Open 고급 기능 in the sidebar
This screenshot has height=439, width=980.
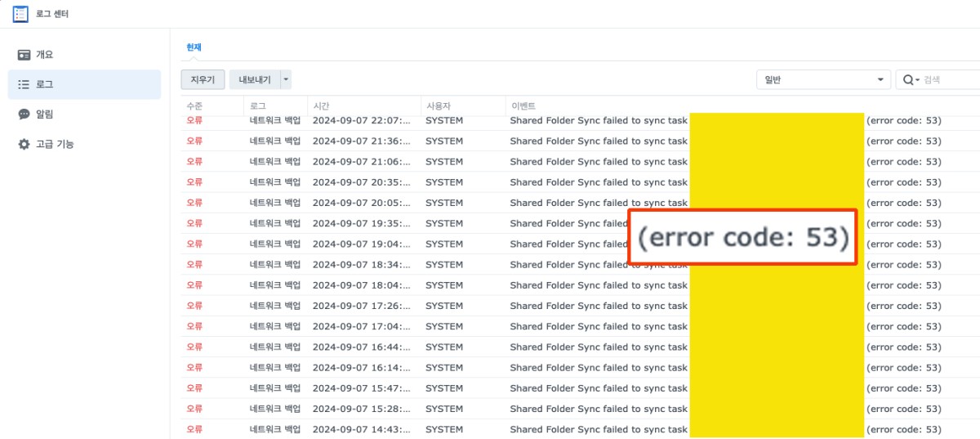tap(55, 144)
